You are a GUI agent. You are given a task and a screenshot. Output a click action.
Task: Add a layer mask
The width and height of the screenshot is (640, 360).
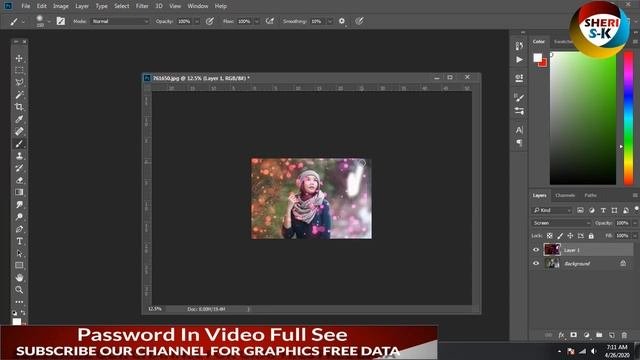click(x=573, y=335)
